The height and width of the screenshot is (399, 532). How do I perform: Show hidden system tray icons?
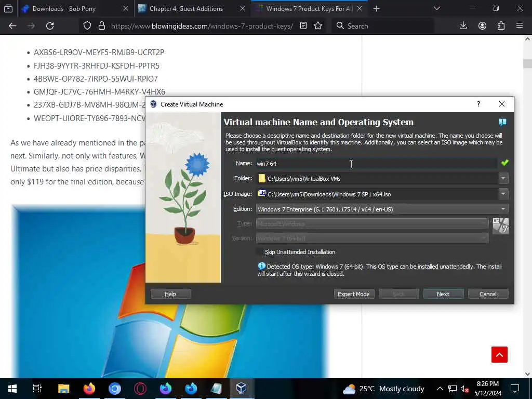[x=440, y=389]
